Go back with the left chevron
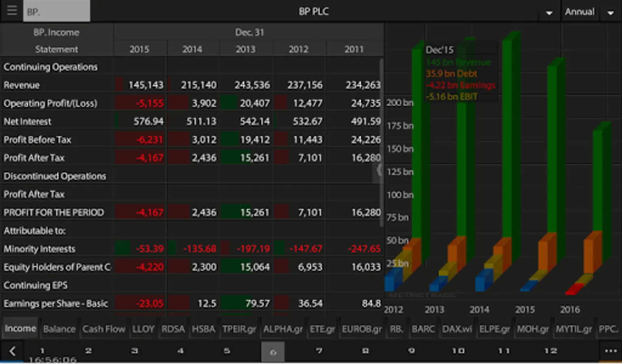 (13, 351)
